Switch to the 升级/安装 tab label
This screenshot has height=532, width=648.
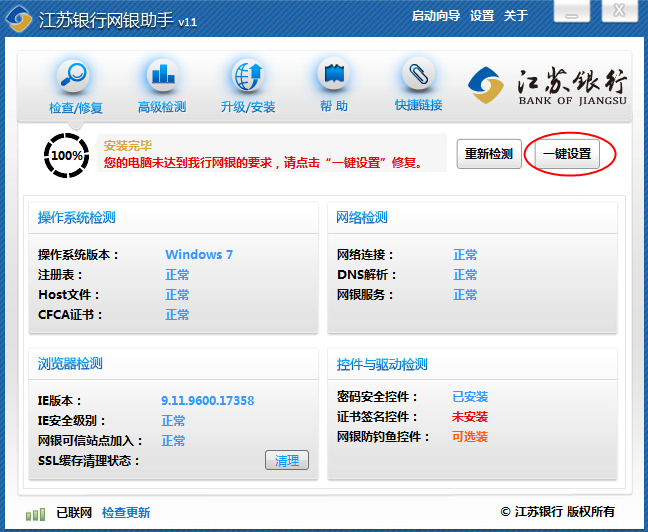tap(248, 107)
